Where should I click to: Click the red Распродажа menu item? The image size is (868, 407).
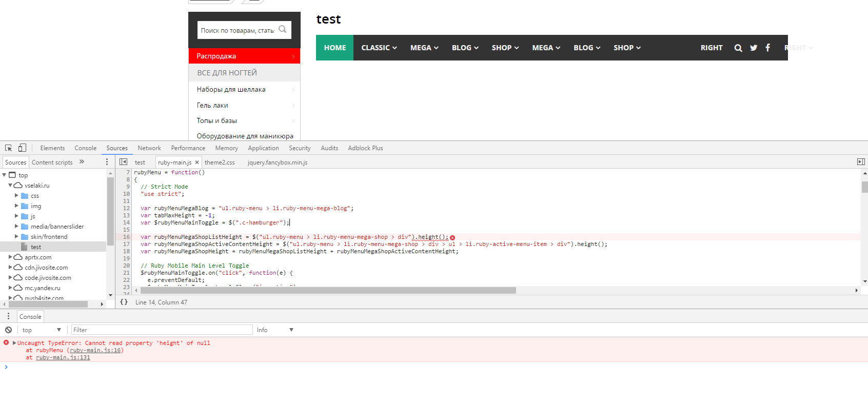244,56
